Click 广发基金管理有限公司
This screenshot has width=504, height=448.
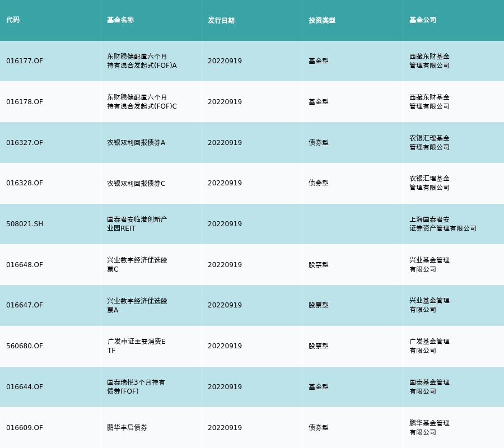[430, 346]
